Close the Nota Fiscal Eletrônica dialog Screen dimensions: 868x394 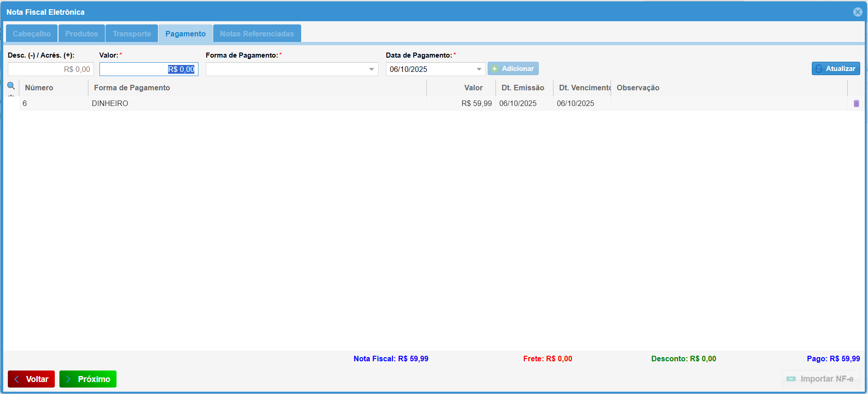pos(857,12)
